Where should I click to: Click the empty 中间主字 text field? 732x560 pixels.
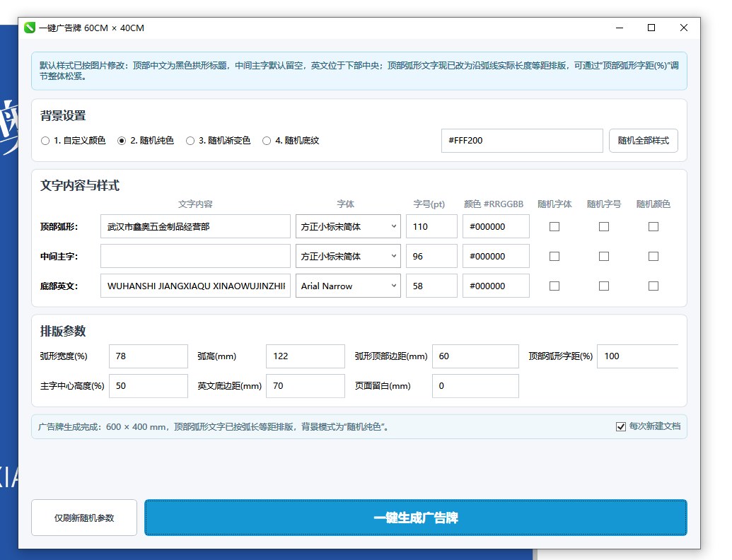tap(195, 256)
